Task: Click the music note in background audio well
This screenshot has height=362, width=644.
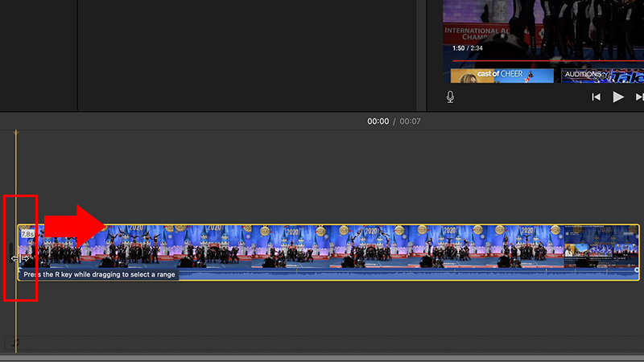Action: [15, 343]
